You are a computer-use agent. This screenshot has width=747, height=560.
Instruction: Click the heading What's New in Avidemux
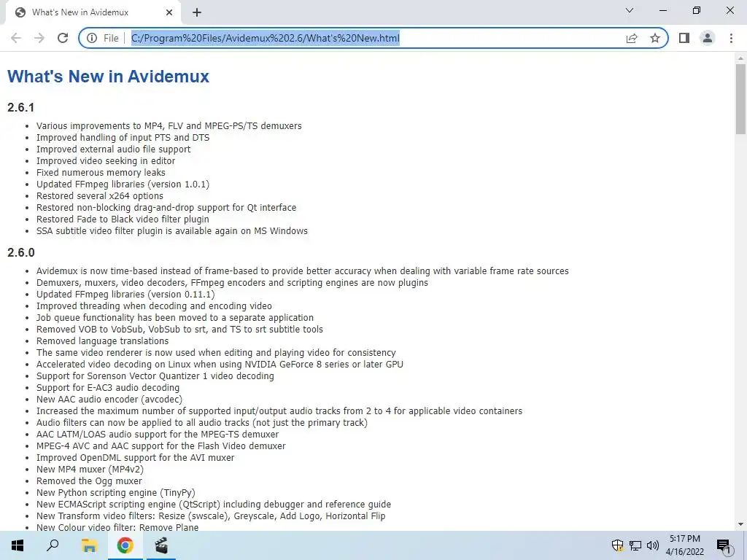(108, 76)
